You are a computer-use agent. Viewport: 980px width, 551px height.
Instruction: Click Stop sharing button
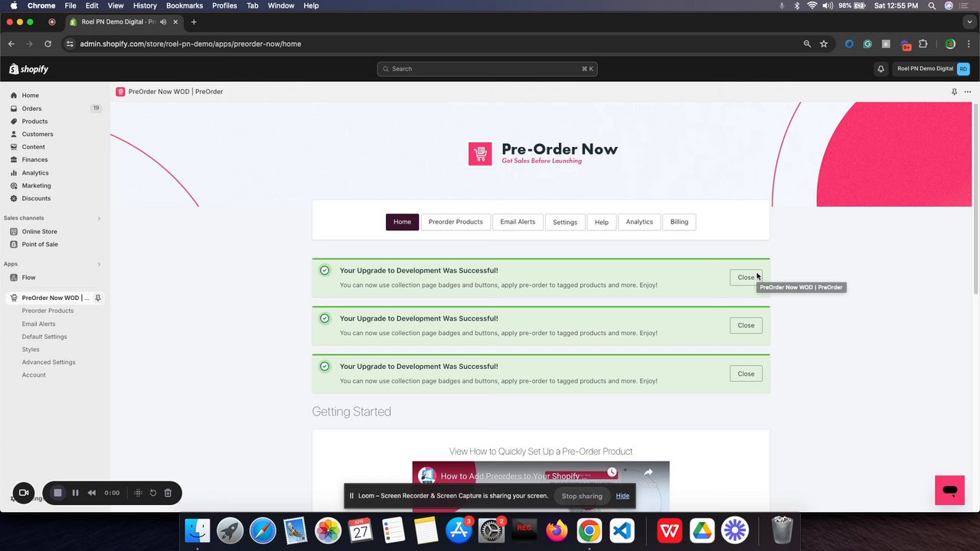point(582,496)
